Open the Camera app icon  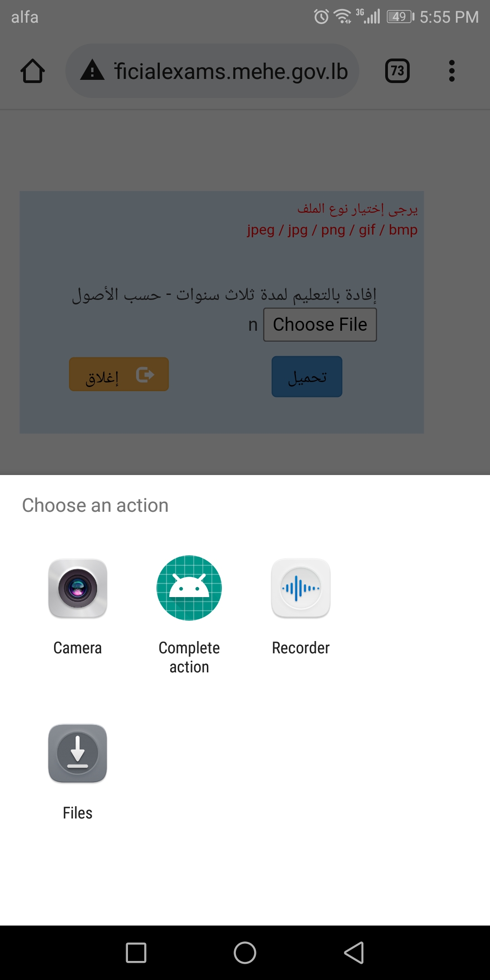[x=78, y=588]
